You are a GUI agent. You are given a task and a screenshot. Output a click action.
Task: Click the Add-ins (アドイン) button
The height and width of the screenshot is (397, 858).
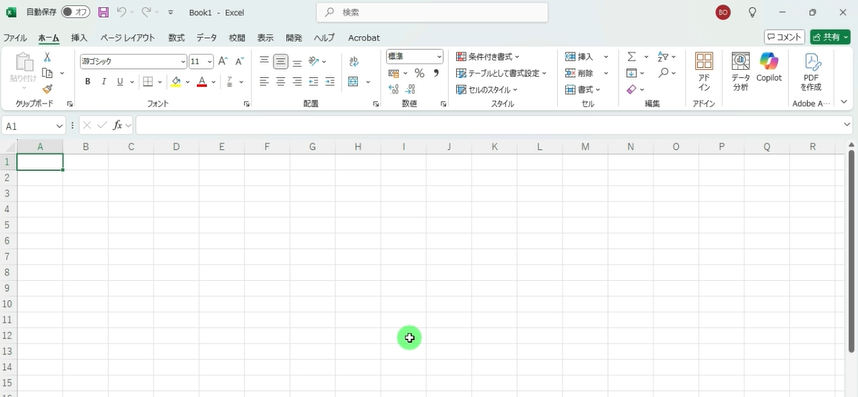click(704, 71)
